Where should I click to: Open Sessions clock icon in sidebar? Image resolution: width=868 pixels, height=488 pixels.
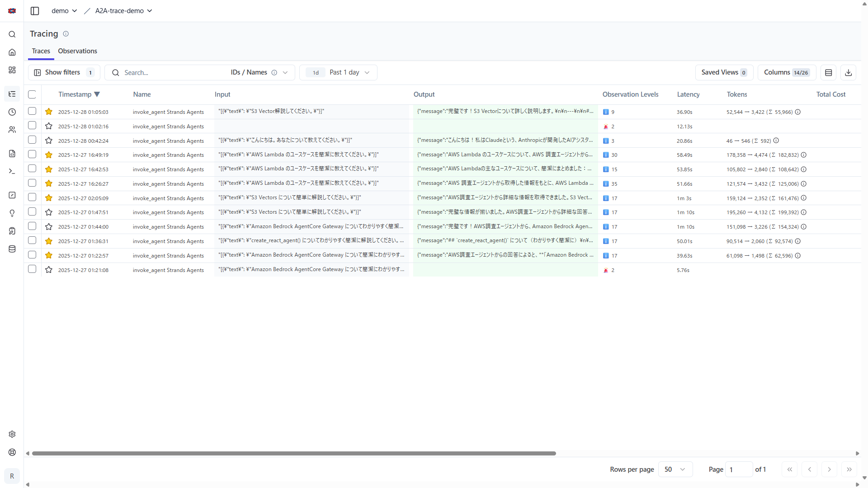click(x=12, y=112)
